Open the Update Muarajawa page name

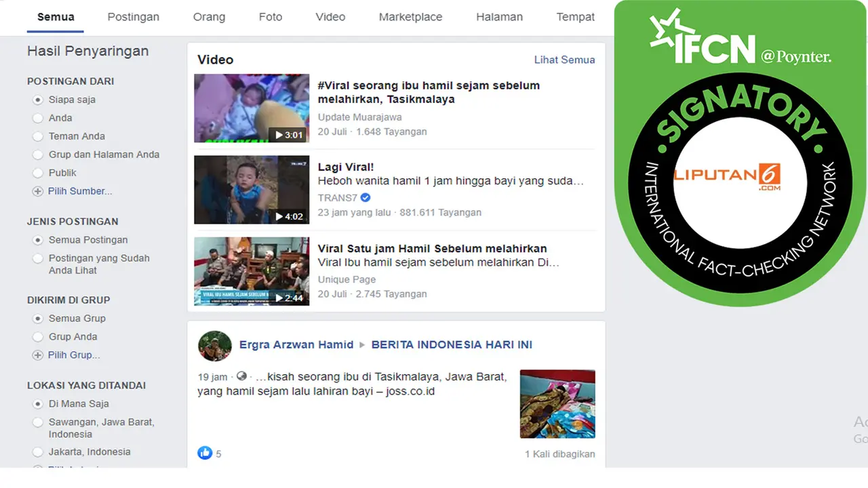358,117
